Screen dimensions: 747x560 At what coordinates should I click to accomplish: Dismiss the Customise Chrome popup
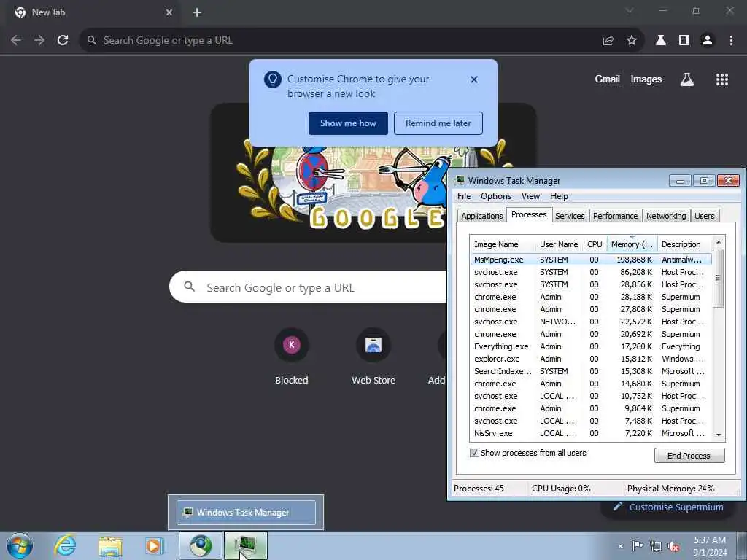click(474, 79)
